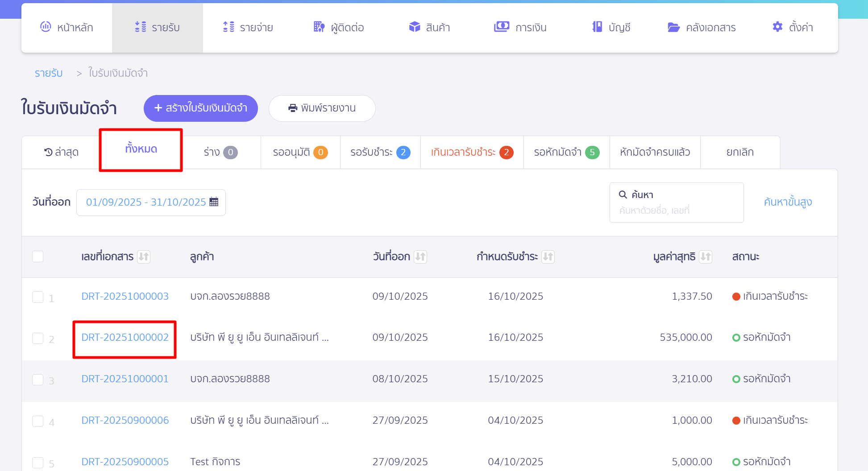868x471 pixels.
Task: Switch to the overdue payment tab
Action: pos(472,153)
